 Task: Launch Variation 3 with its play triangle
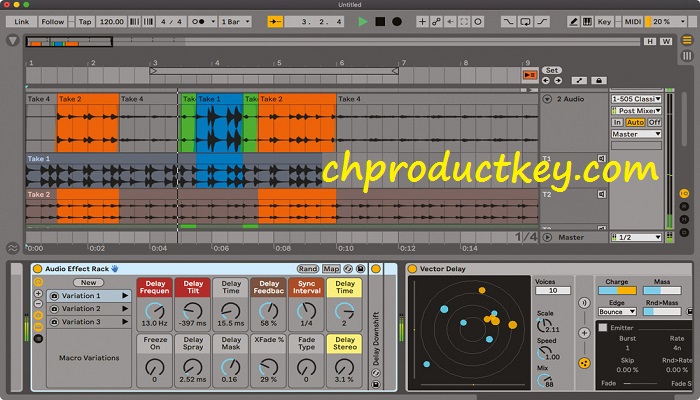coord(125,321)
